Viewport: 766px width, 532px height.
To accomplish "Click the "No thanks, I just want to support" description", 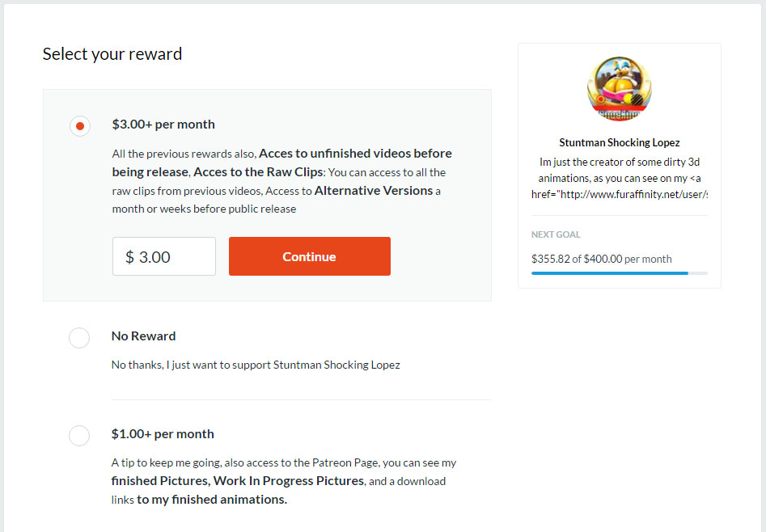I will pyautogui.click(x=256, y=365).
